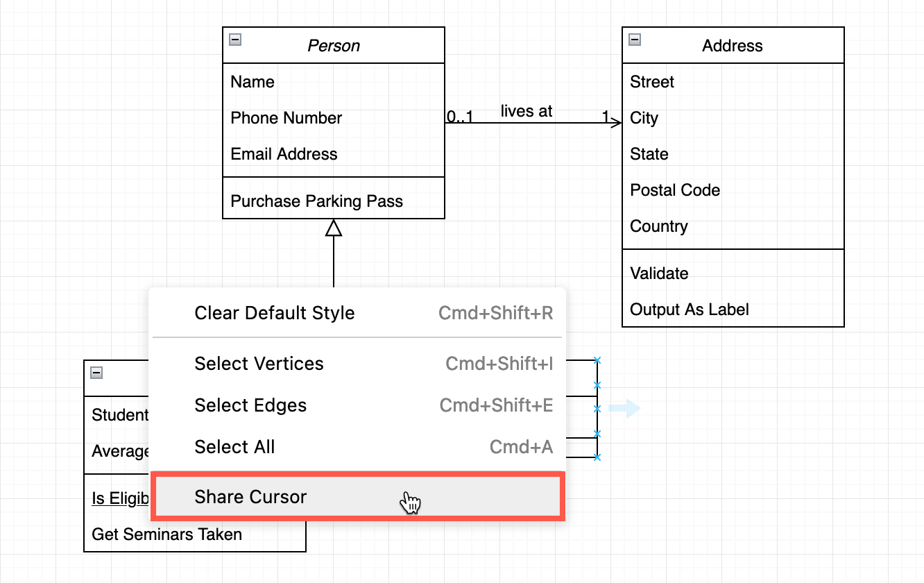Screen dimensions: 924x583
Task: Click the topmost blue connection point marker
Action: (597, 360)
